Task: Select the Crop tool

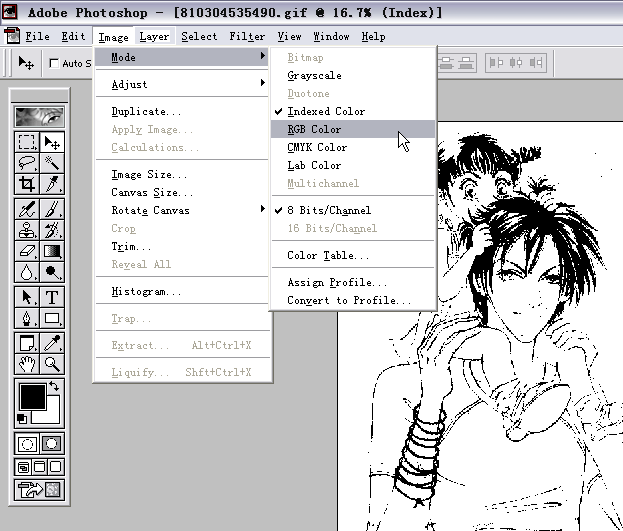Action: pyautogui.click(x=27, y=184)
